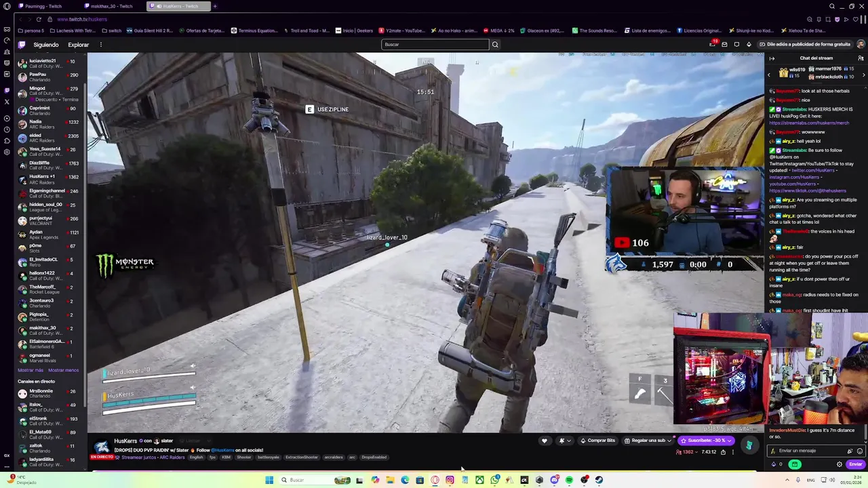Open WhatsApp from the taskbar
The height and width of the screenshot is (488, 868).
point(494,480)
